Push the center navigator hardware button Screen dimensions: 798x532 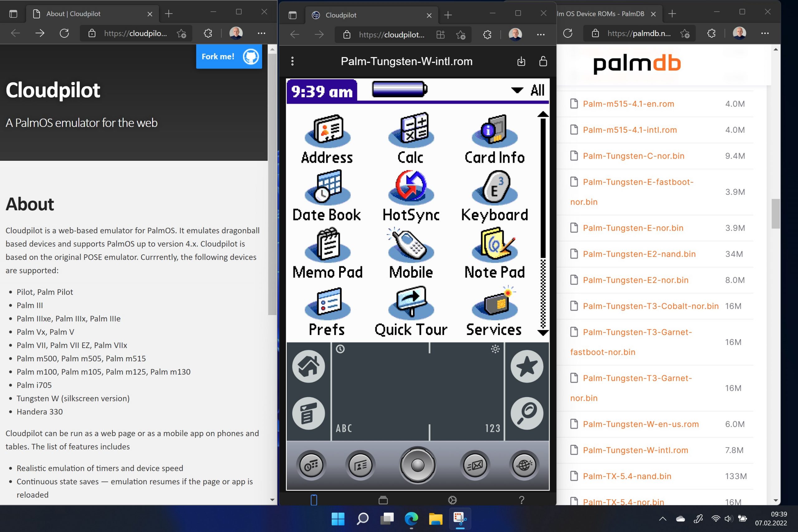(x=418, y=465)
